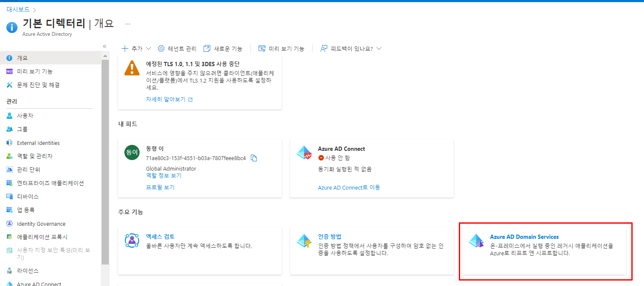Open 테넌트 관리 from the toolbar
Viewport: 644px width, 286px height.
(177, 48)
